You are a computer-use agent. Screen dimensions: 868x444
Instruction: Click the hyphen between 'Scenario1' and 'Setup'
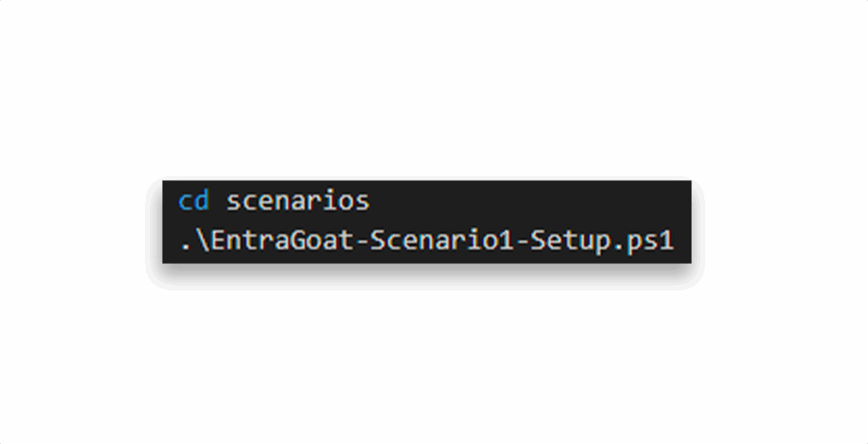coord(521,242)
